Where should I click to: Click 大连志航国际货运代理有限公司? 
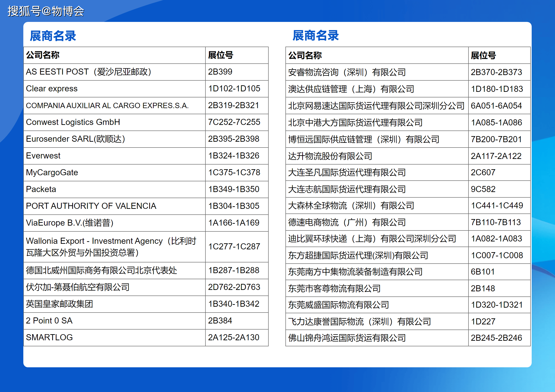pyautogui.click(x=347, y=189)
